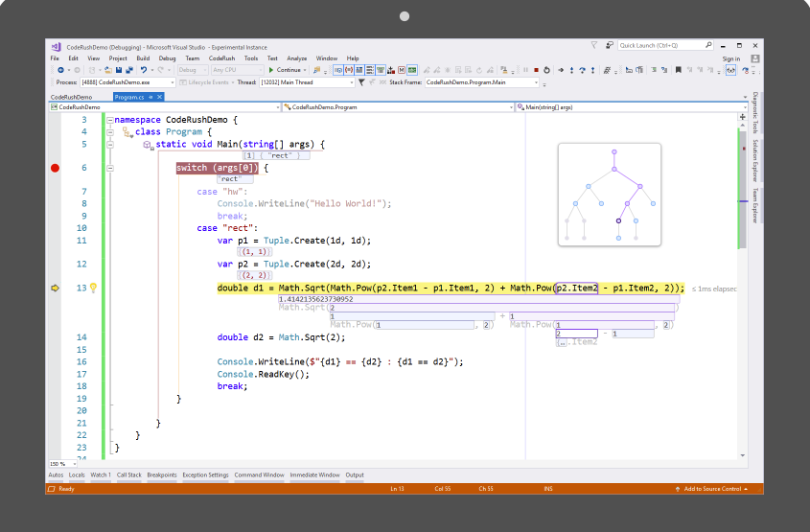The height and width of the screenshot is (532, 810).
Task: Click Sign in
Action: [x=731, y=58]
